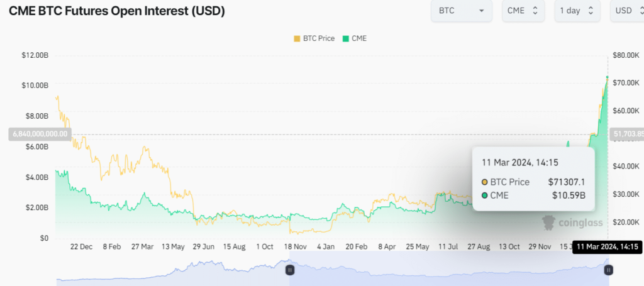
Task: Click the $80.00K right axis label
Action: [626, 55]
